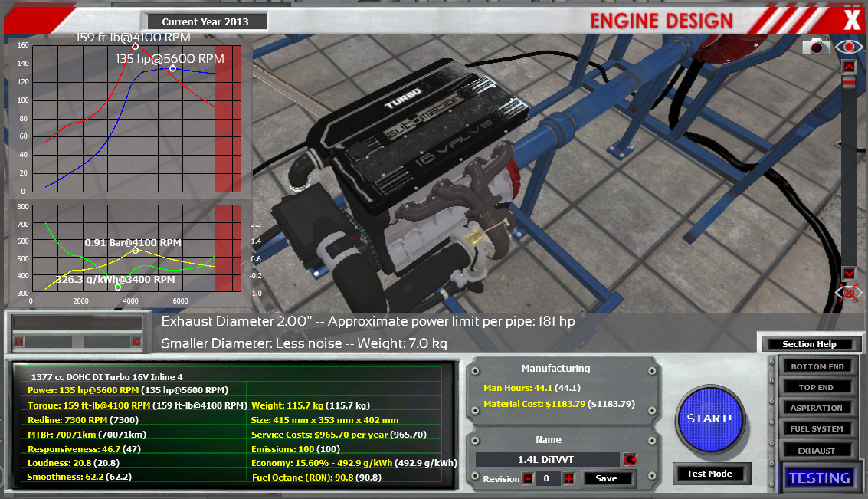This screenshot has height=499, width=868.
Task: Switch to the Aspiration section
Action: pyautogui.click(x=817, y=409)
